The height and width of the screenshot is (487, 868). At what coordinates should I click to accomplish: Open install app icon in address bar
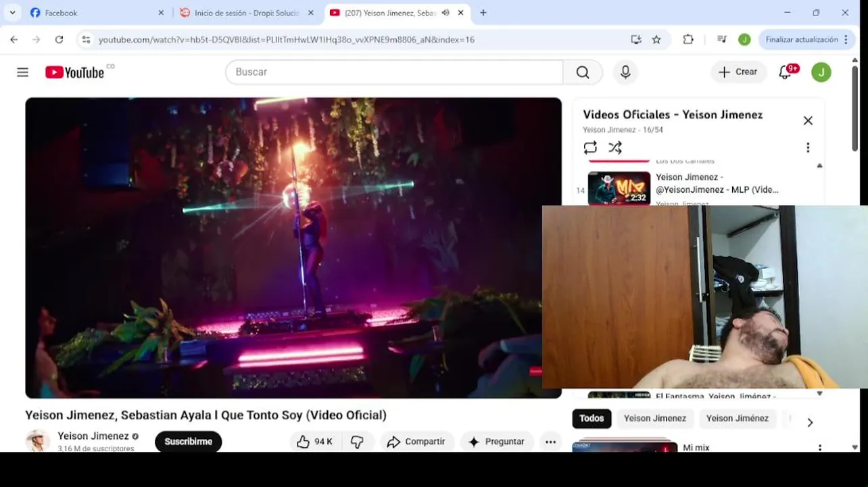coord(636,40)
